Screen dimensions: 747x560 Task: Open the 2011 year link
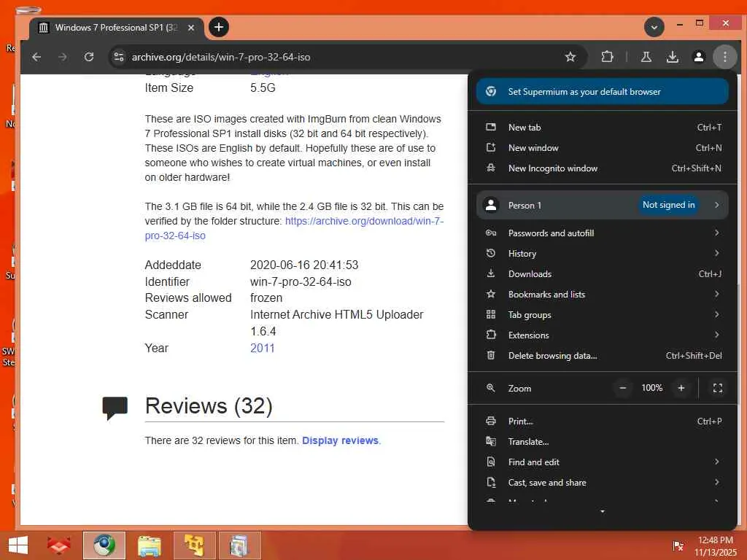coord(263,348)
